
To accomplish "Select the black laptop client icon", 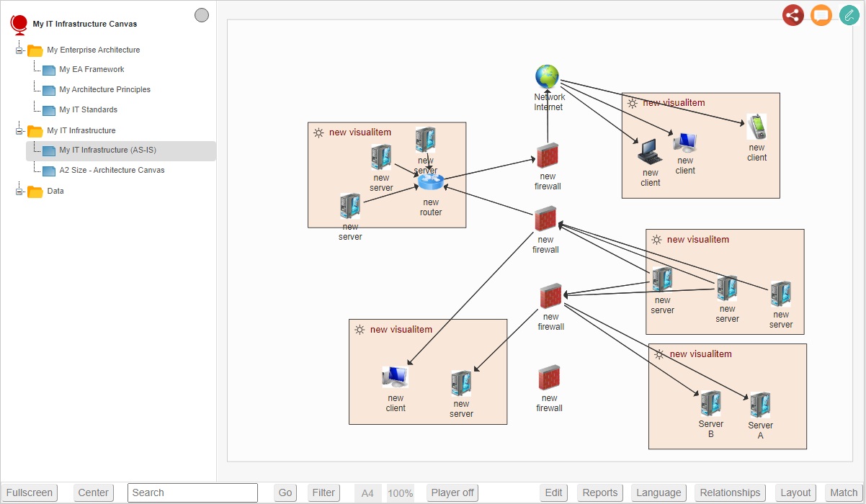I will click(650, 151).
